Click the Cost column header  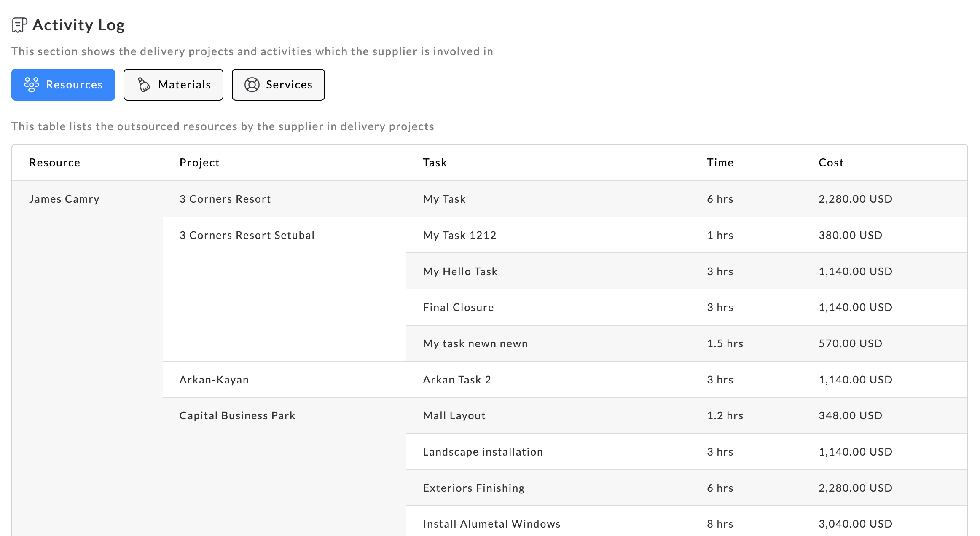(x=831, y=163)
